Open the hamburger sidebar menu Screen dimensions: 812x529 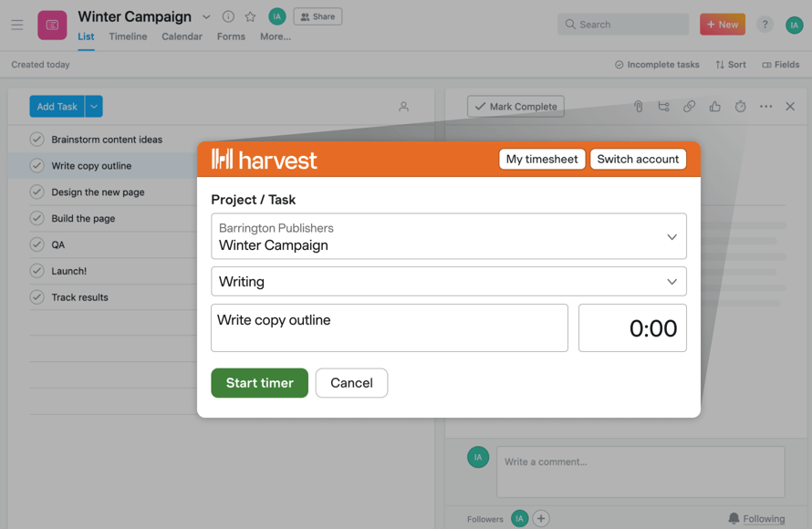point(17,25)
